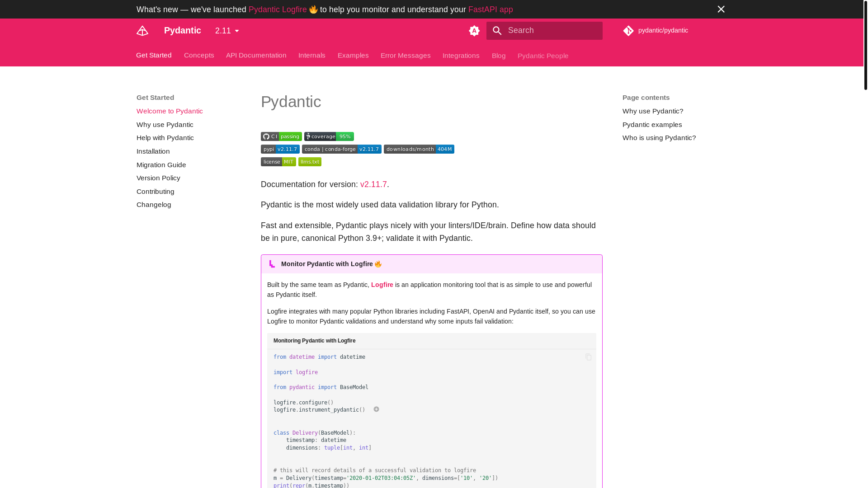Select the Integrations tab
This screenshot has height=488, width=868.
coord(461,55)
